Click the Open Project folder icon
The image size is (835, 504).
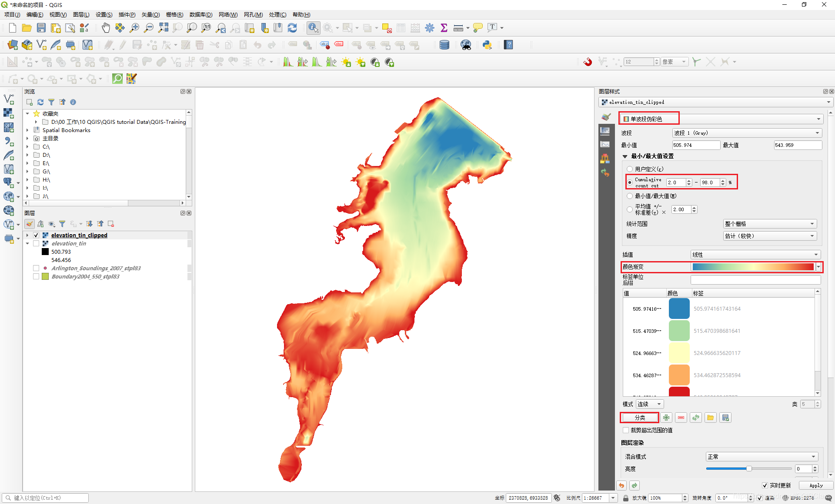(x=27, y=28)
